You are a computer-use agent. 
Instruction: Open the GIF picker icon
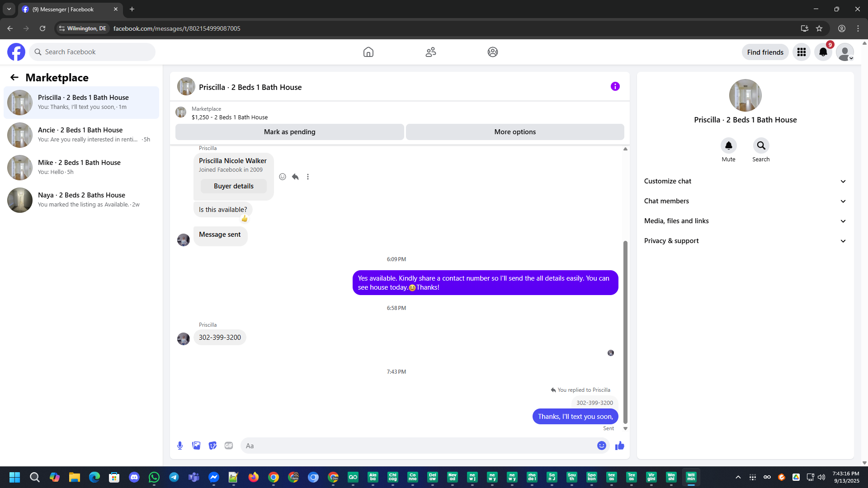(229, 446)
